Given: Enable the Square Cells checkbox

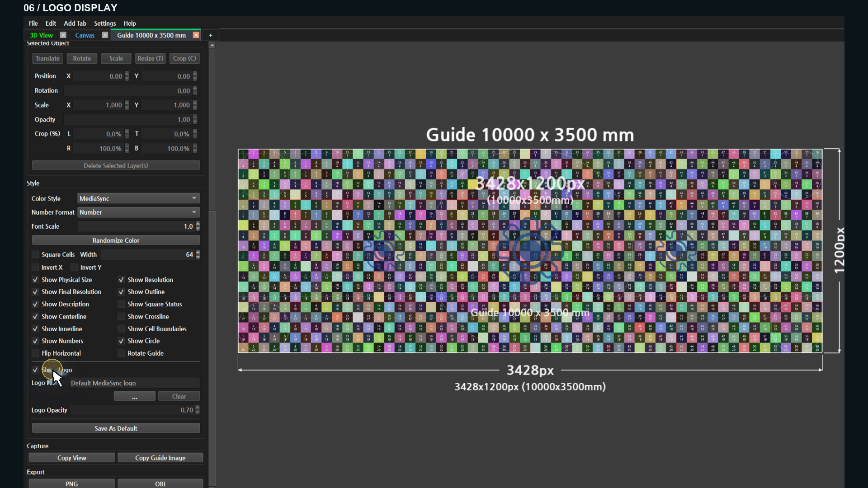Looking at the screenshot, I should coord(35,255).
